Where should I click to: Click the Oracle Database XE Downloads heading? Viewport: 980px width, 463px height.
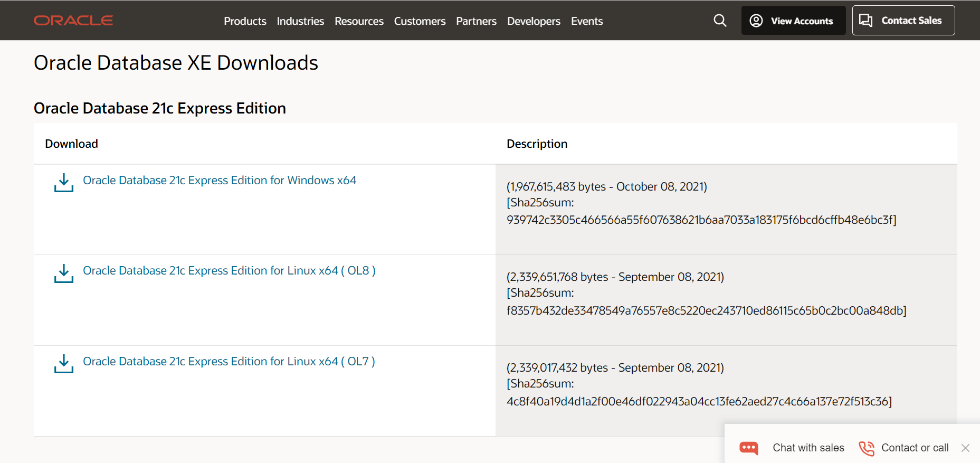(x=176, y=63)
